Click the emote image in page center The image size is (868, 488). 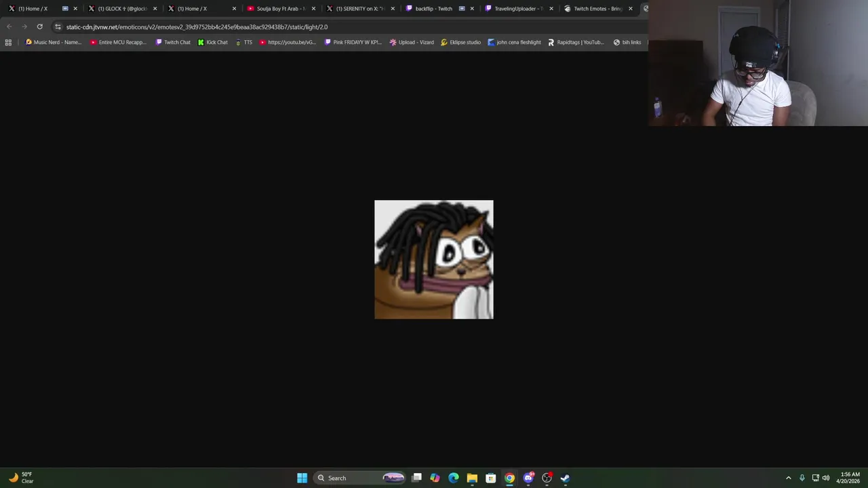434,260
